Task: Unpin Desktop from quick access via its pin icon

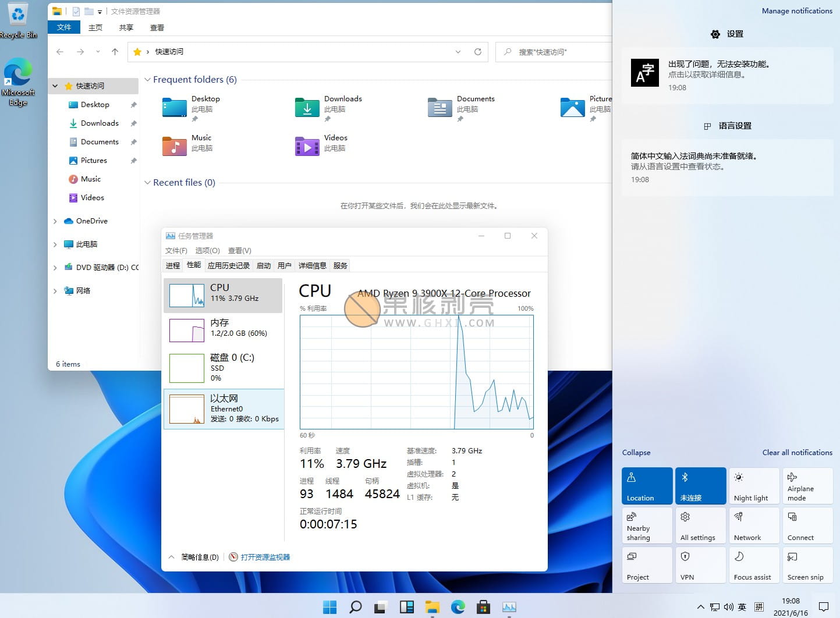Action: 133,105
